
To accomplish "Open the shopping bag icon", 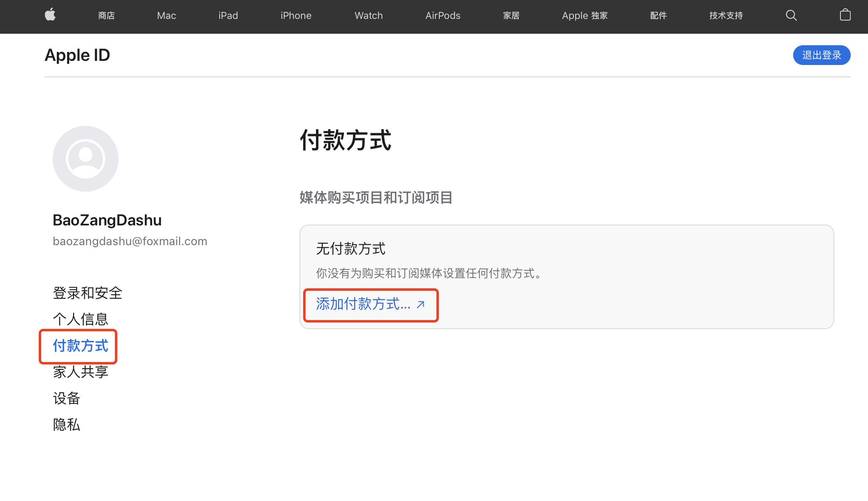I will [x=845, y=15].
